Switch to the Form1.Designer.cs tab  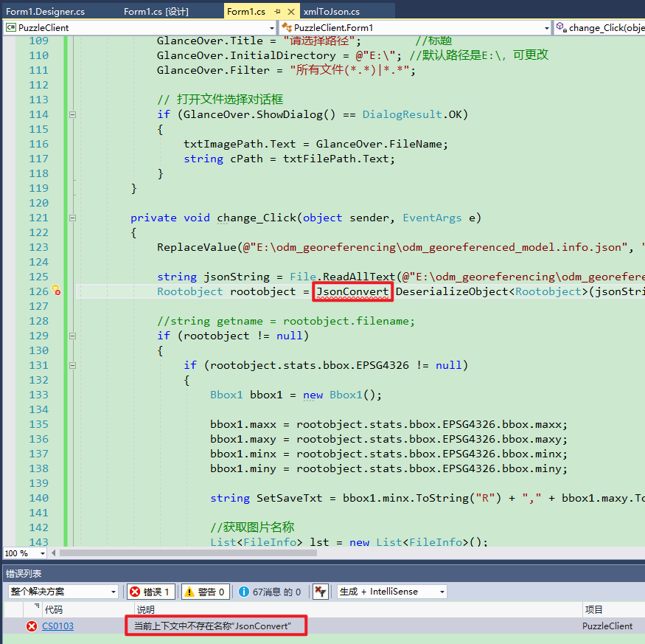tap(44, 11)
